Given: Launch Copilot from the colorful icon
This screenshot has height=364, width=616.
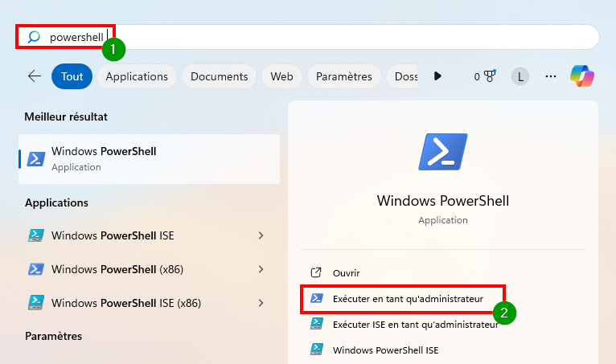Looking at the screenshot, I should click(582, 76).
